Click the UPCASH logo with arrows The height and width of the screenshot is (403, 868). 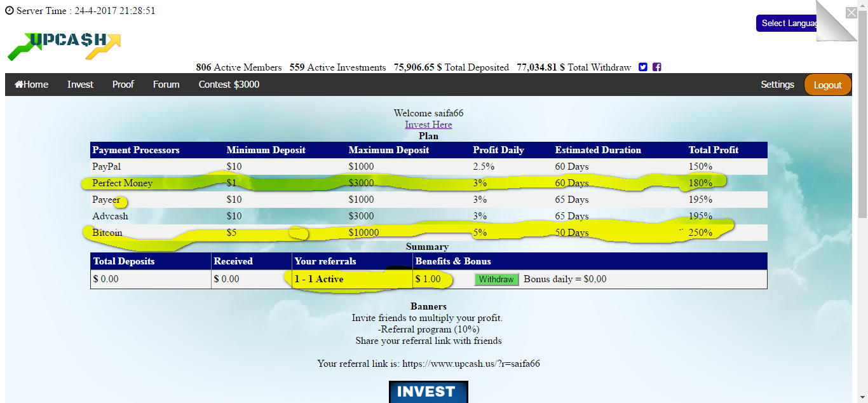[x=64, y=46]
